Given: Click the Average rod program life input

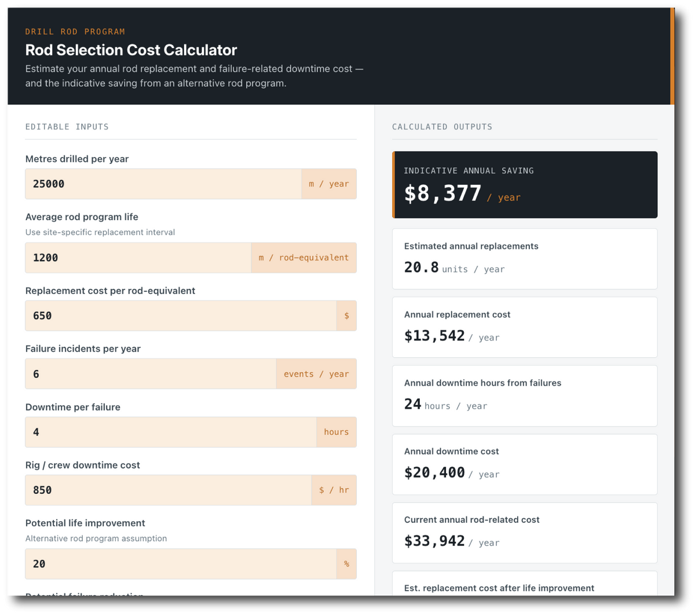Looking at the screenshot, I should coord(138,258).
